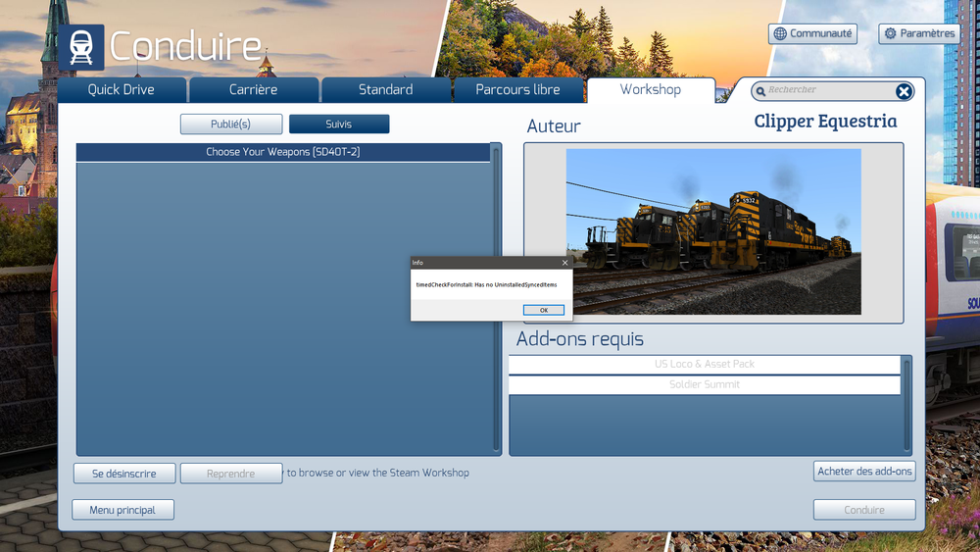Click the Se désinscrire button
This screenshot has height=552, width=980.
click(124, 474)
